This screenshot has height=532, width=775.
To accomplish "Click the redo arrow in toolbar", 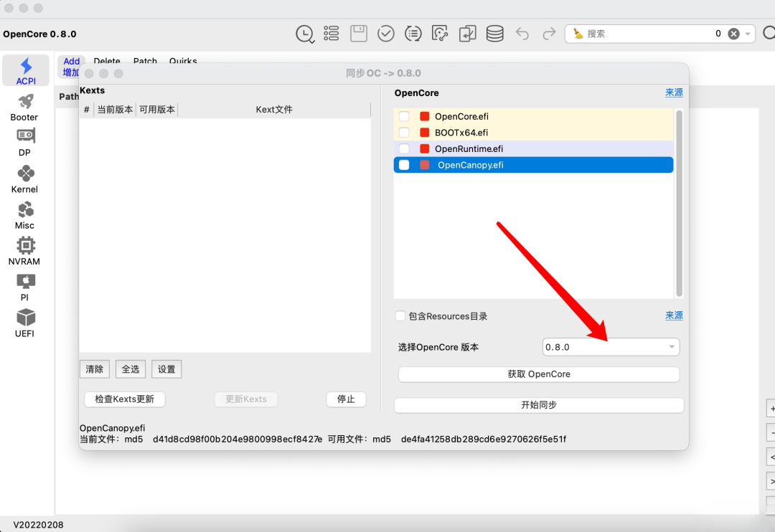I will [x=549, y=34].
